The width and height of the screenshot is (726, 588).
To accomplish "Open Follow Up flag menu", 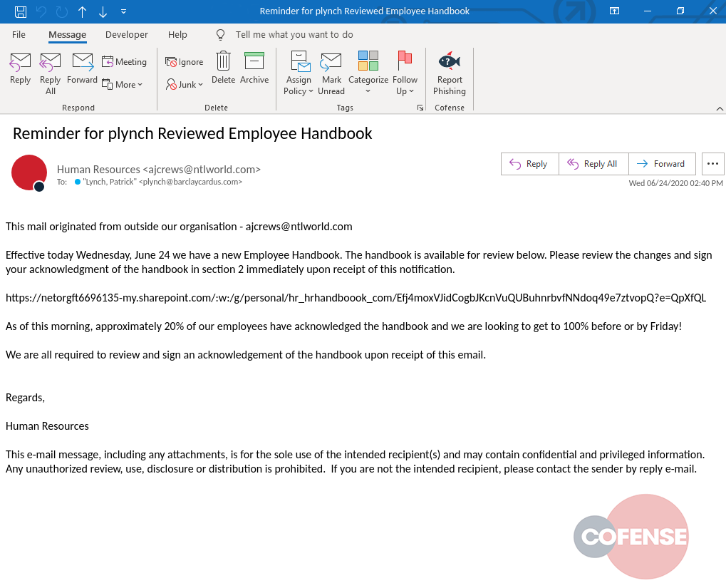I will click(x=405, y=73).
